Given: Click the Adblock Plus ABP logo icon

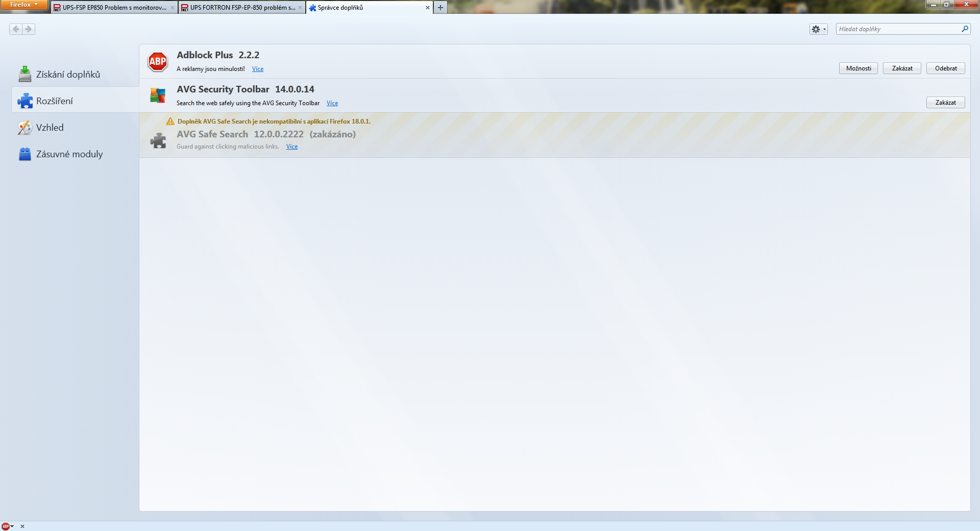Looking at the screenshot, I should tap(158, 62).
